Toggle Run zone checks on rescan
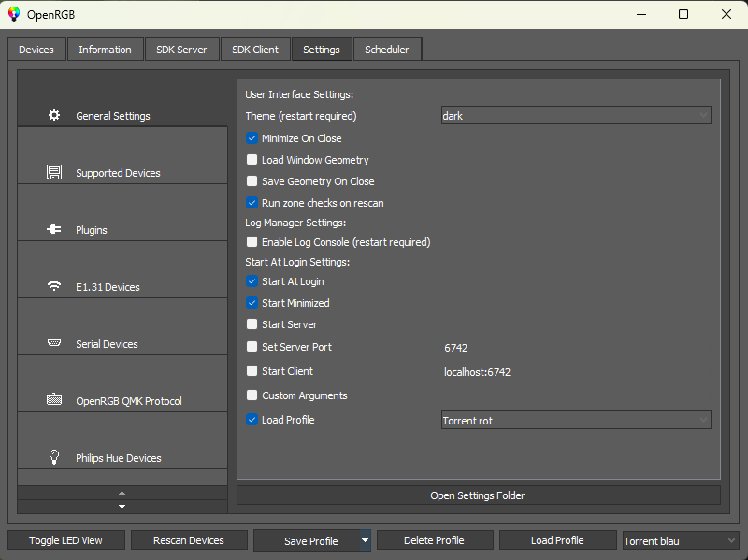The width and height of the screenshot is (748, 560). (x=252, y=203)
